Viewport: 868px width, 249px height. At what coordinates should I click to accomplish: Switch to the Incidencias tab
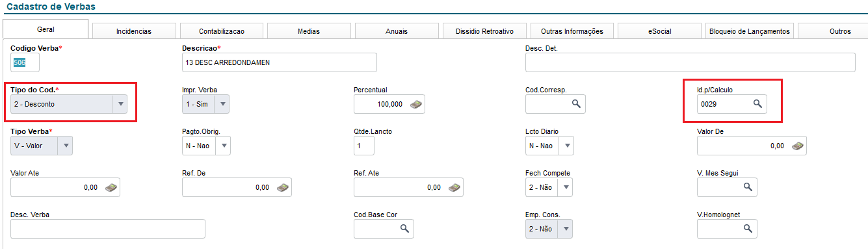134,31
